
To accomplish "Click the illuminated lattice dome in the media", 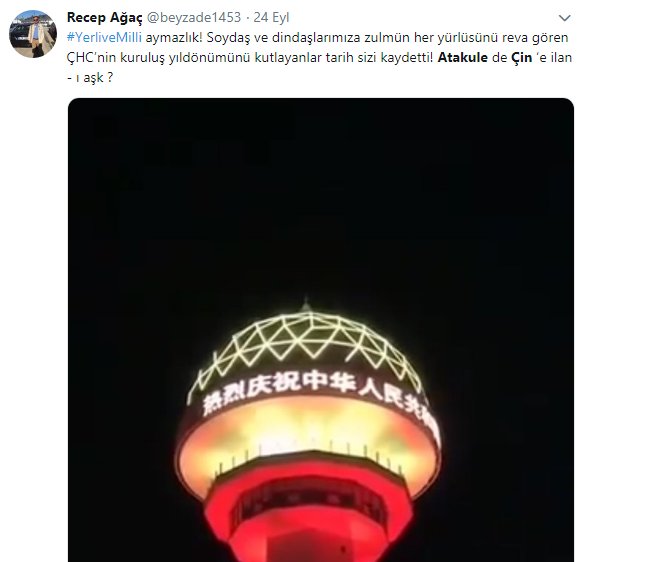I will [x=306, y=344].
